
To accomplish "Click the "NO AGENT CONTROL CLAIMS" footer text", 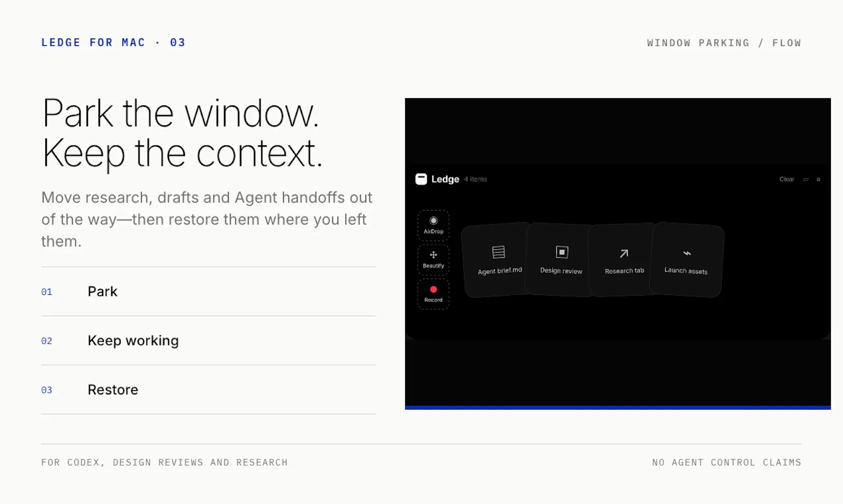I will (x=727, y=462).
